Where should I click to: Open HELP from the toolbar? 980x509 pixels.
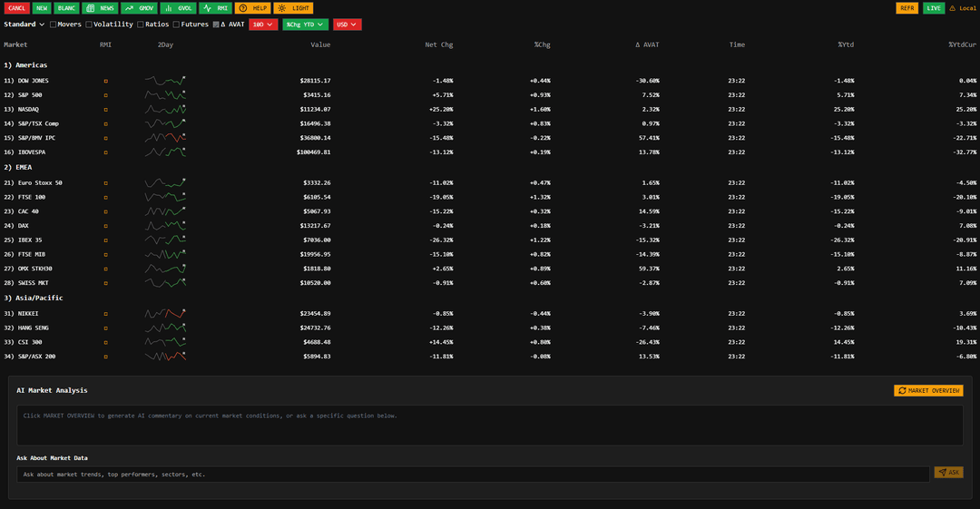tap(252, 8)
